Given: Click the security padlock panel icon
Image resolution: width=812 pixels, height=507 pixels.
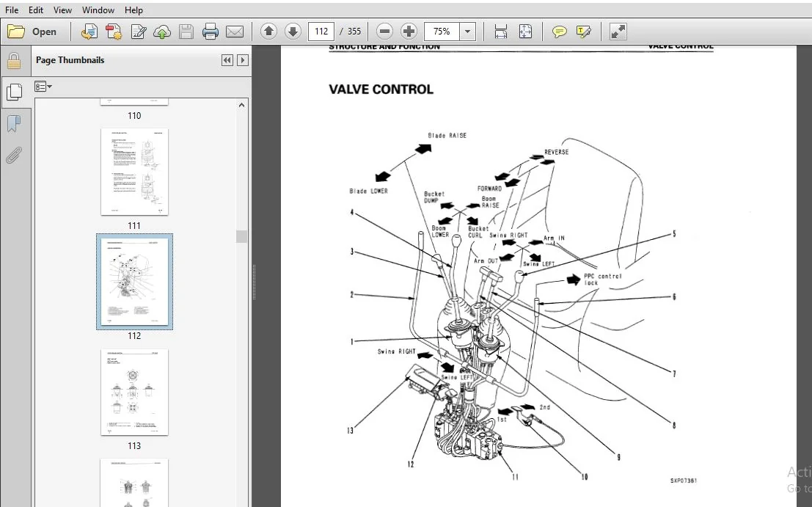Looking at the screenshot, I should click(13, 61).
